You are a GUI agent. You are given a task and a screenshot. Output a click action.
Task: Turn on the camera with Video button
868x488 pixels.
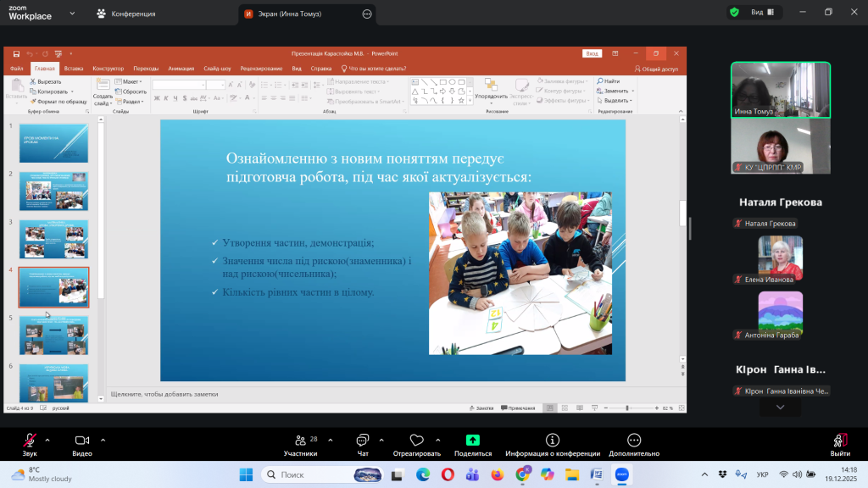pyautogui.click(x=82, y=441)
